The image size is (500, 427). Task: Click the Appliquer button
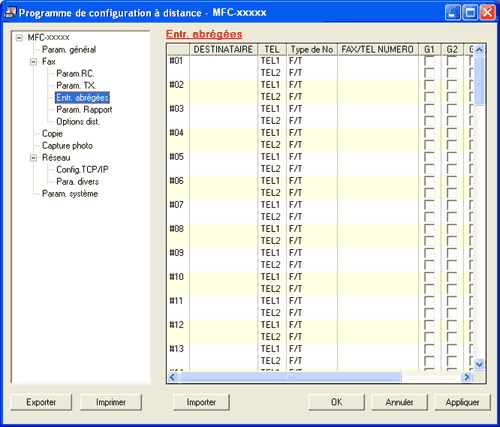[462, 402]
